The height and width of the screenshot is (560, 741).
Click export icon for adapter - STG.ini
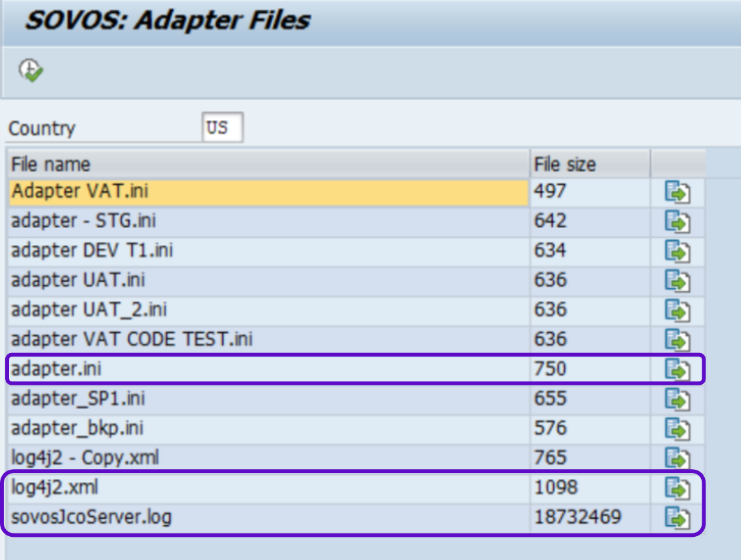677,222
